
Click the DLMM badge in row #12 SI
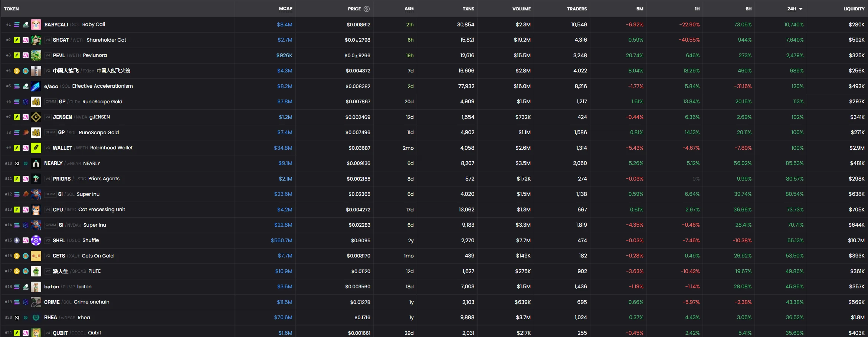coord(50,194)
